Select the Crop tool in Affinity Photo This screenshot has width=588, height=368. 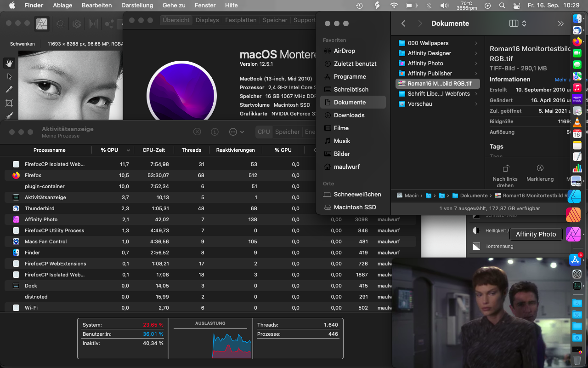click(x=9, y=103)
